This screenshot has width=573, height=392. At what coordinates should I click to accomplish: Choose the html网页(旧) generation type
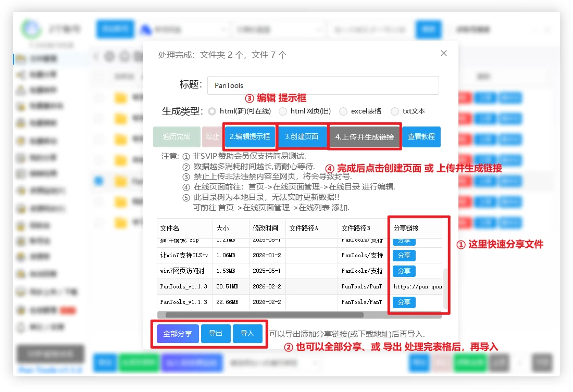tap(283, 111)
